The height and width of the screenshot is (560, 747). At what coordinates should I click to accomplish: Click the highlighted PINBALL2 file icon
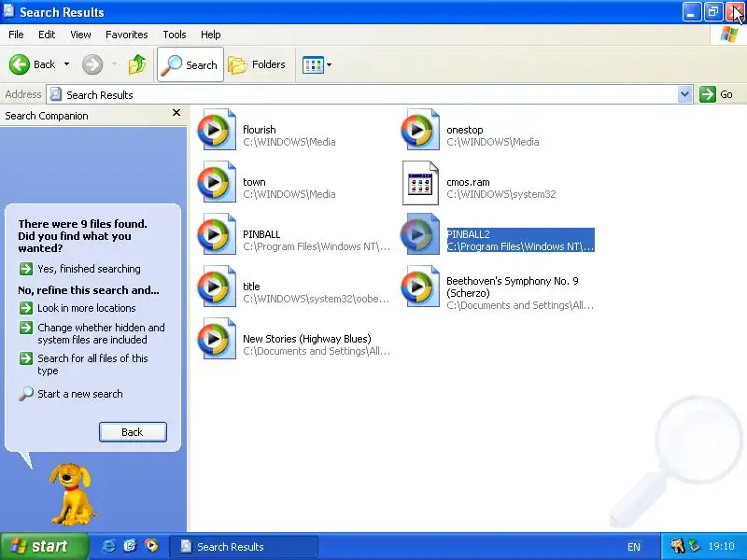pyautogui.click(x=419, y=234)
